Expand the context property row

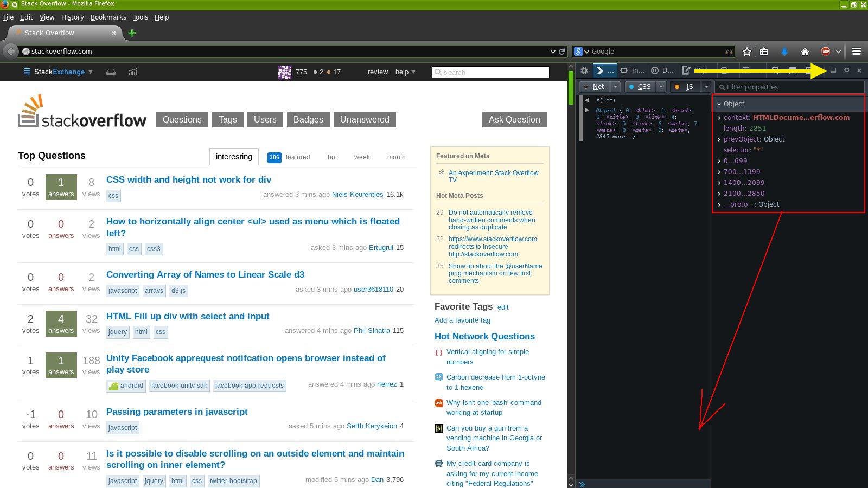(x=719, y=118)
